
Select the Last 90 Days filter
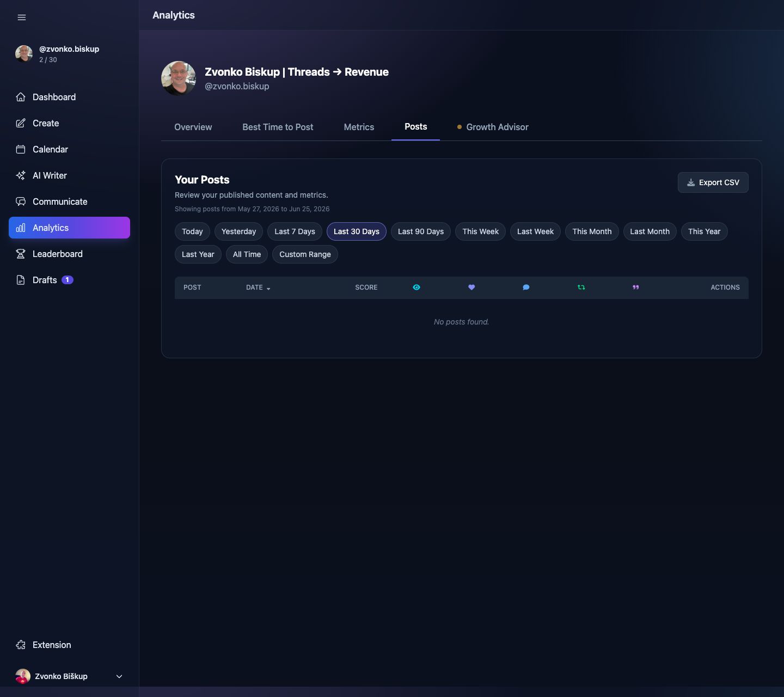pyautogui.click(x=421, y=231)
